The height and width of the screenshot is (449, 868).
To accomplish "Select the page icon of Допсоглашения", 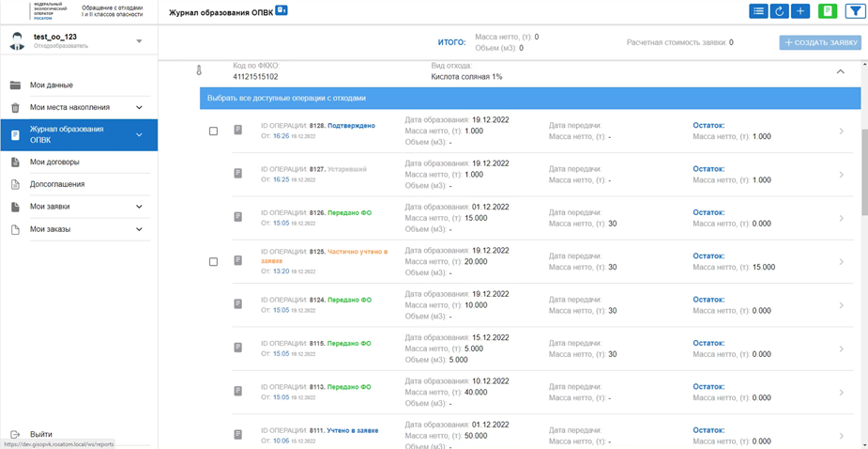I will [16, 184].
